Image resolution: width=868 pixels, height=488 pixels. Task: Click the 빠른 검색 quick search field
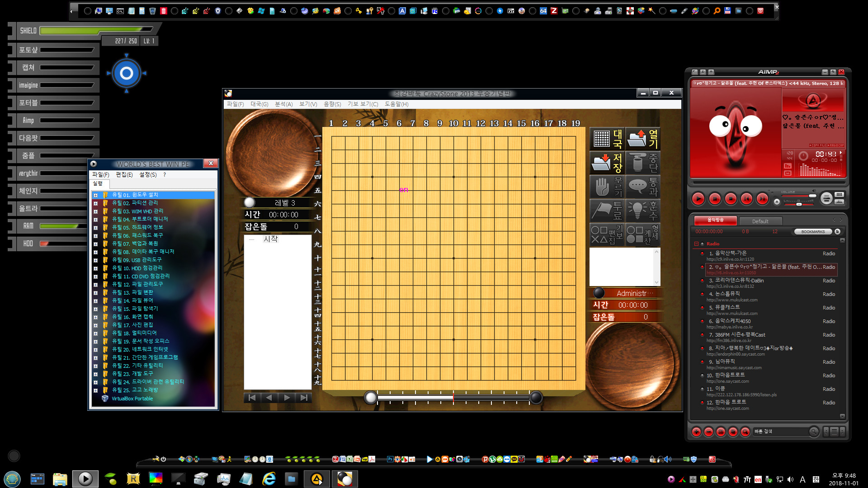coord(780,432)
